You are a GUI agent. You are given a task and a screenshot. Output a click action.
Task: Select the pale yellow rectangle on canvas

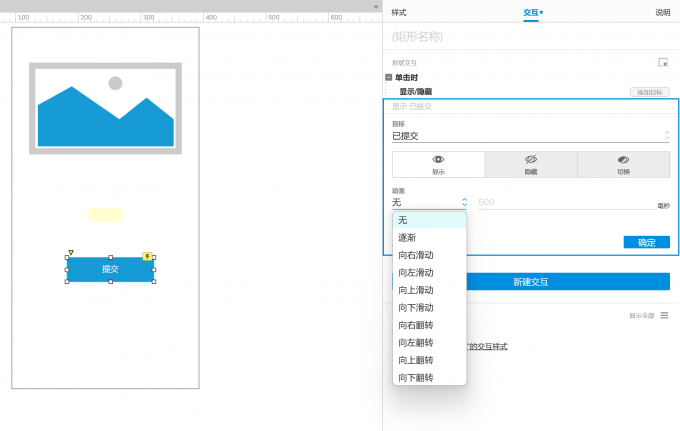(105, 215)
